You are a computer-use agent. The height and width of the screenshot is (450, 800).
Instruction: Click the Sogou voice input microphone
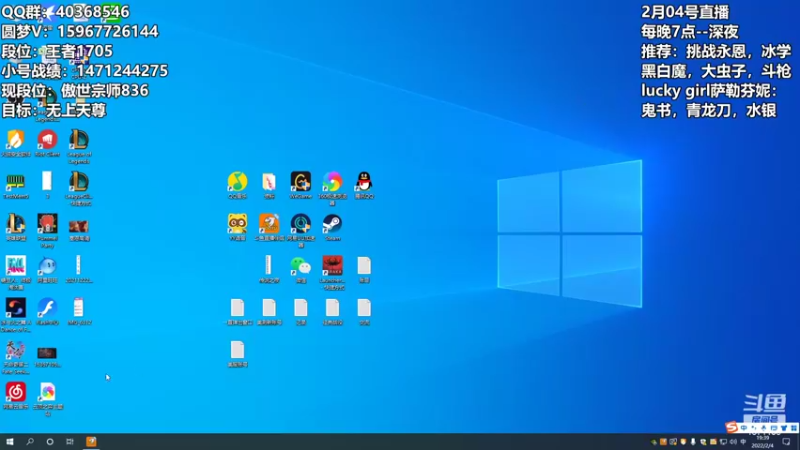point(764,428)
